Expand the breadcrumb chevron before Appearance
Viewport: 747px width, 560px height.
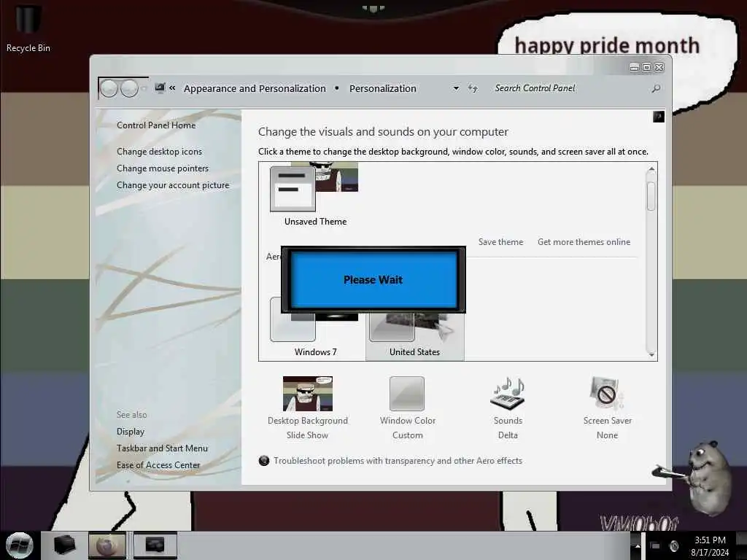click(172, 88)
